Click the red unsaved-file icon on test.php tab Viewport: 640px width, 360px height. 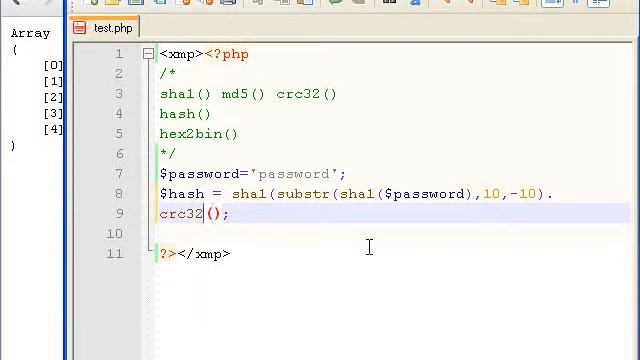(80, 28)
